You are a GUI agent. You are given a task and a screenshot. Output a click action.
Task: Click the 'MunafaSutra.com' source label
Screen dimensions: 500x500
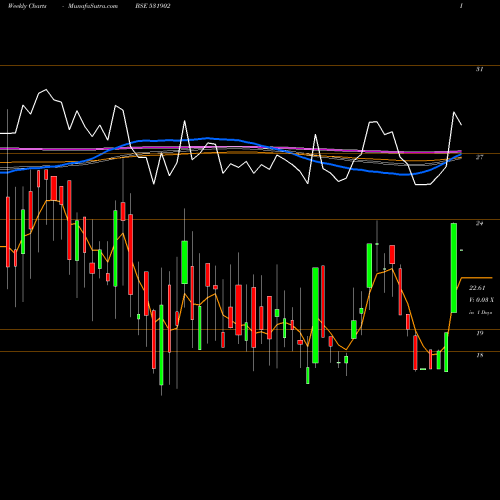(x=93, y=6)
